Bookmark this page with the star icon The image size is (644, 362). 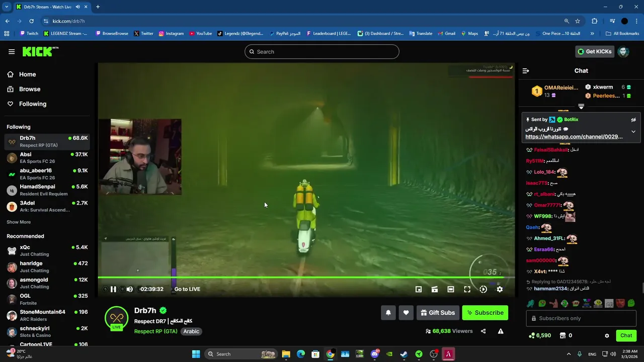point(578,21)
